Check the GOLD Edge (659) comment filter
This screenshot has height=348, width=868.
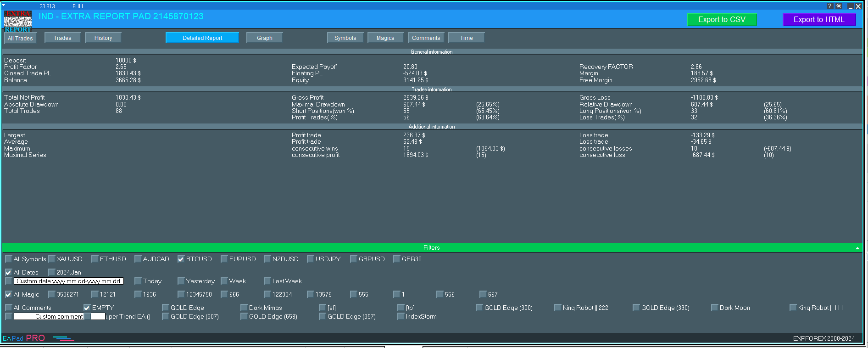pyautogui.click(x=244, y=316)
